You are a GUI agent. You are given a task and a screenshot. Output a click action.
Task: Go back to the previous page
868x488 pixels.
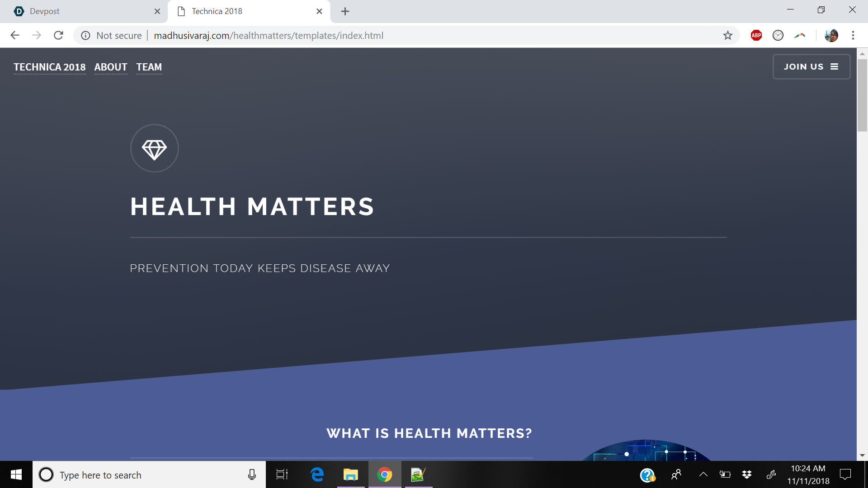(15, 35)
